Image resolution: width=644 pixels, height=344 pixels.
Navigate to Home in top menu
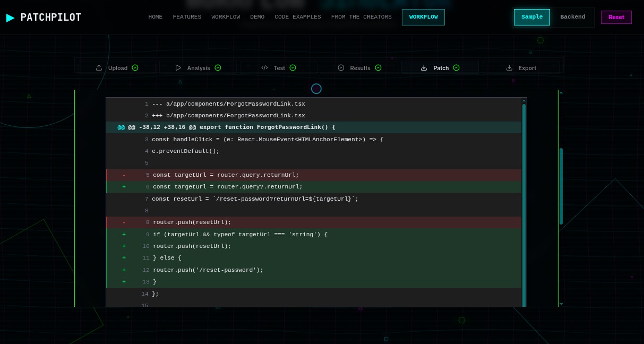point(156,17)
